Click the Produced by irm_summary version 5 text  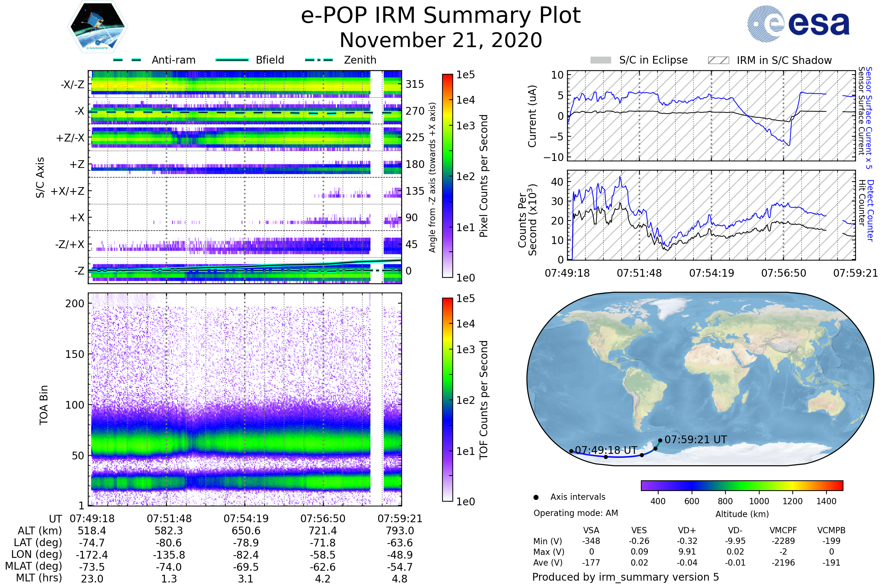click(x=625, y=577)
